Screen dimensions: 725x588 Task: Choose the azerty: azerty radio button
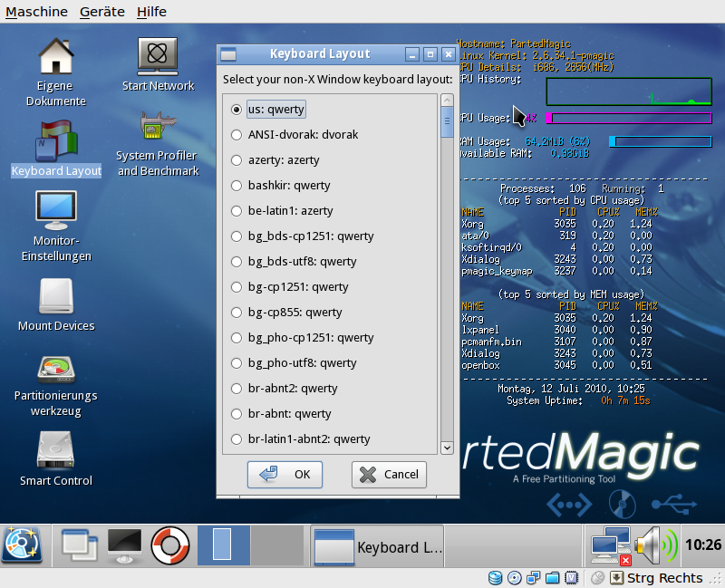click(237, 160)
